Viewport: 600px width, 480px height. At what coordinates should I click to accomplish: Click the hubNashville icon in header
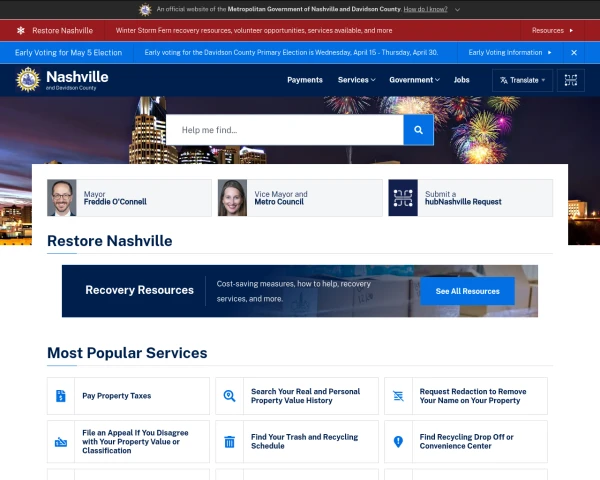pyautogui.click(x=571, y=80)
